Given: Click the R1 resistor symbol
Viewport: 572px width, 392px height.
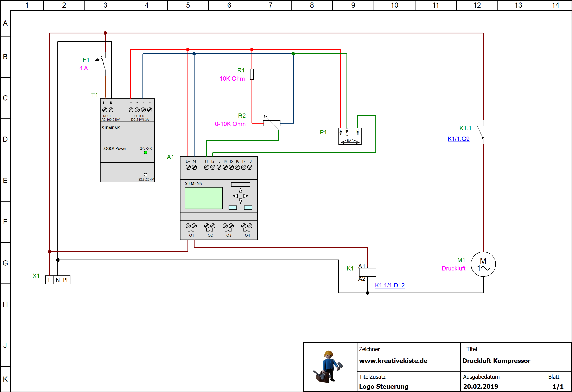Looking at the screenshot, I should (252, 74).
